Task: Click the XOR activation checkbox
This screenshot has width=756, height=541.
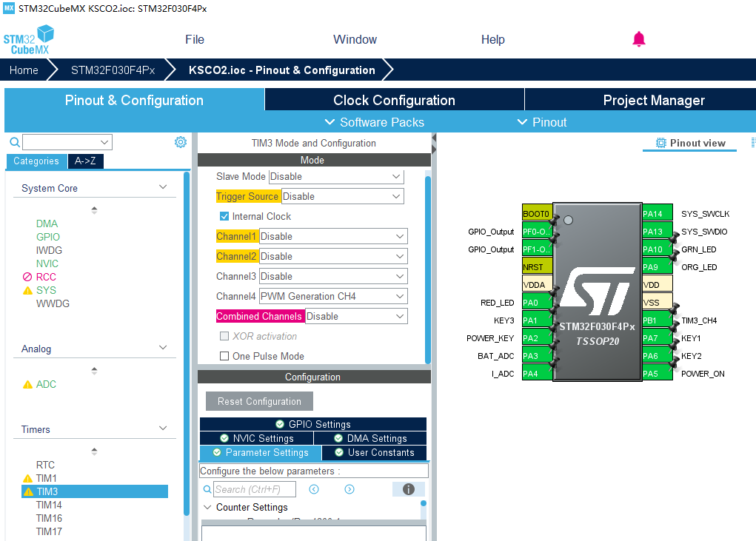Action: point(224,336)
